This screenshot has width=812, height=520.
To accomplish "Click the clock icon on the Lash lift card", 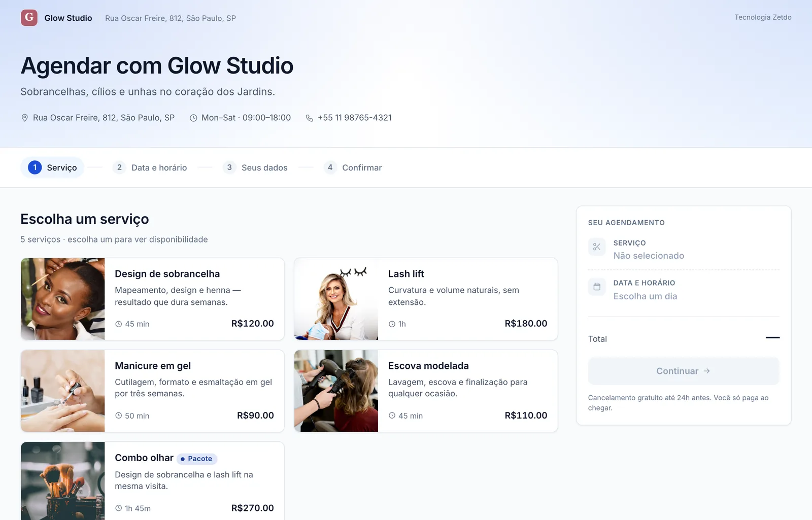I will click(x=392, y=324).
